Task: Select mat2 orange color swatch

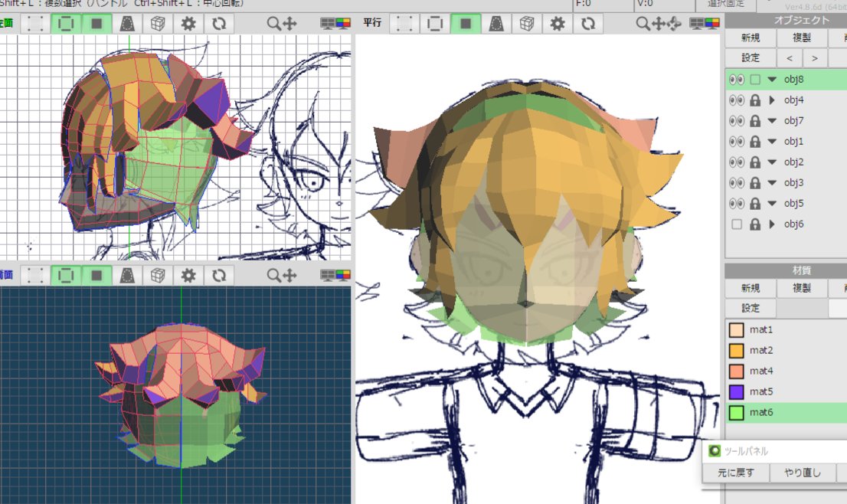Action: 736,350
